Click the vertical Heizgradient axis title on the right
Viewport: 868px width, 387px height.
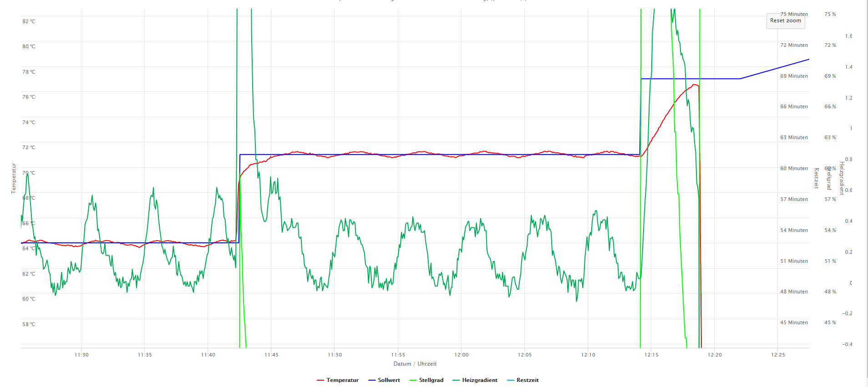tap(842, 178)
